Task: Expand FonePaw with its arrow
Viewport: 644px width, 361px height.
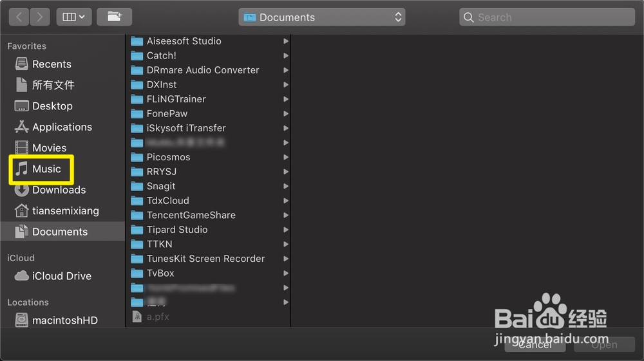Action: tap(285, 114)
